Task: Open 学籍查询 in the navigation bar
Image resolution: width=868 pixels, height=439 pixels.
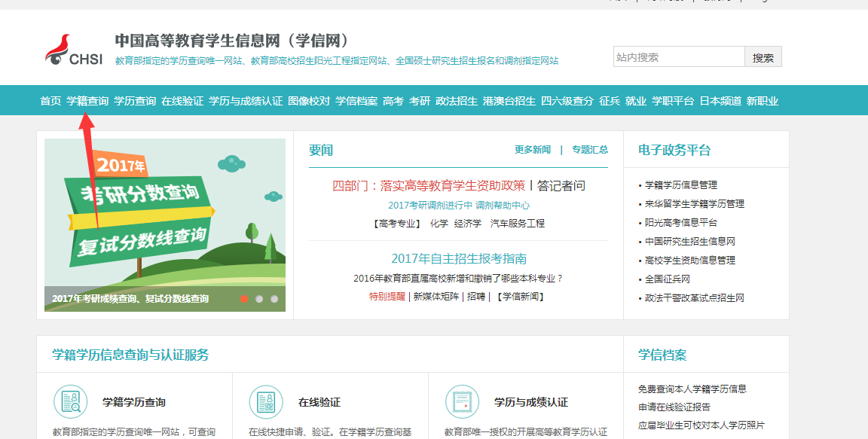Action: pyautogui.click(x=87, y=101)
